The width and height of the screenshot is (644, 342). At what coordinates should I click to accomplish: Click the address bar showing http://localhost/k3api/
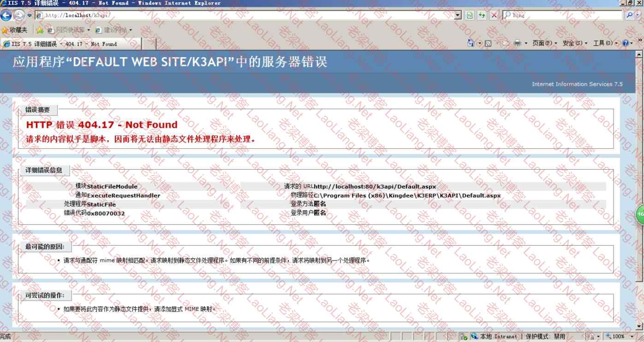point(244,15)
